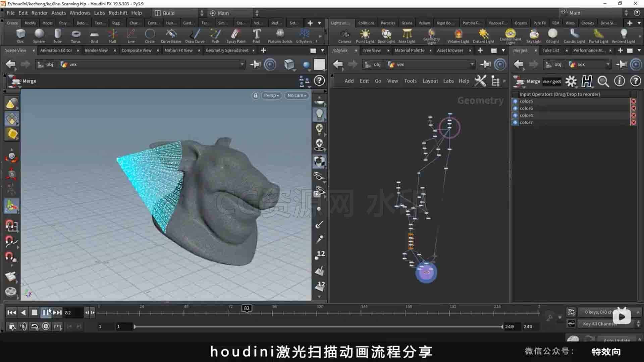Open the Layout menu in network editor

click(x=430, y=81)
